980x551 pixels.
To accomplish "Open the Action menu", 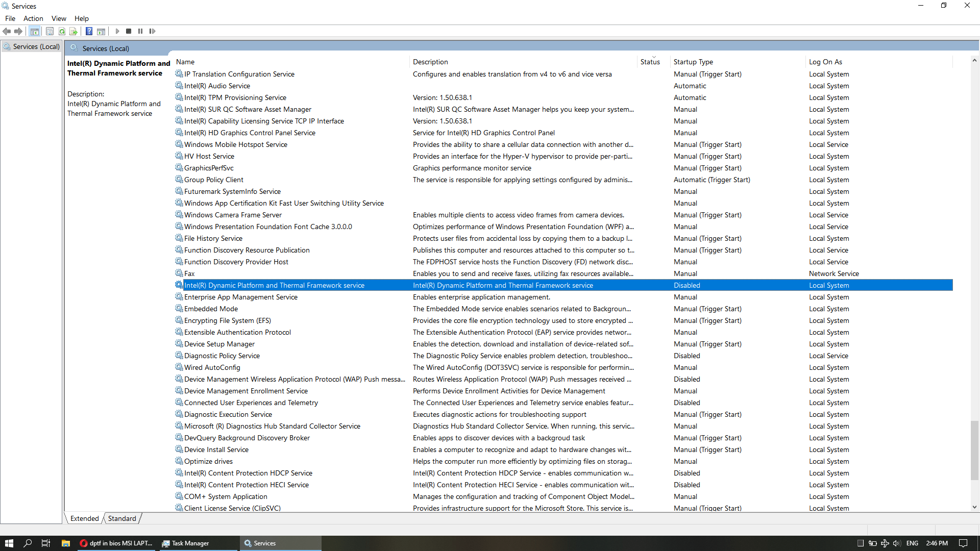I will pyautogui.click(x=33, y=18).
